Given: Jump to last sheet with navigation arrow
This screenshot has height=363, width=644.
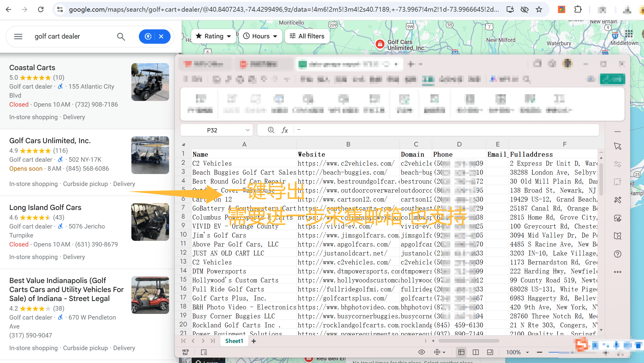Looking at the screenshot, I should 213,341.
